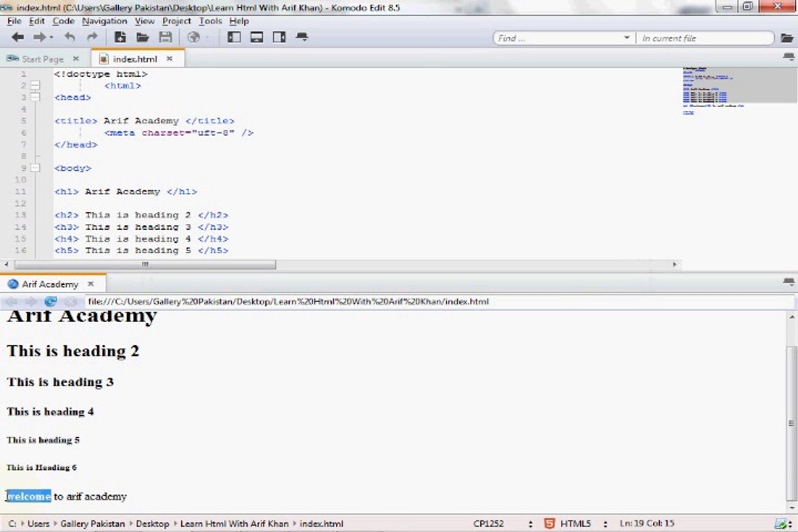Close the index.html tab
Screen dimensions: 798x532
tap(169, 58)
